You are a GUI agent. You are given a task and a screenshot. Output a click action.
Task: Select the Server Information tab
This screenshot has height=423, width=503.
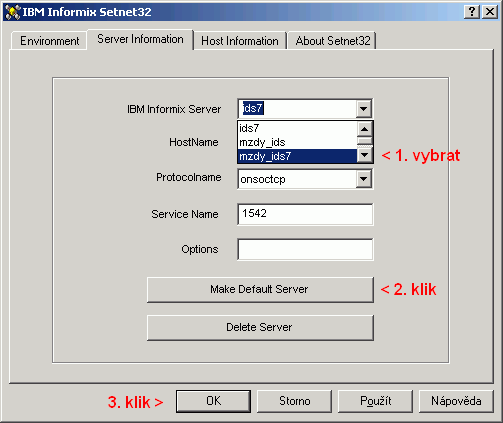click(x=140, y=39)
